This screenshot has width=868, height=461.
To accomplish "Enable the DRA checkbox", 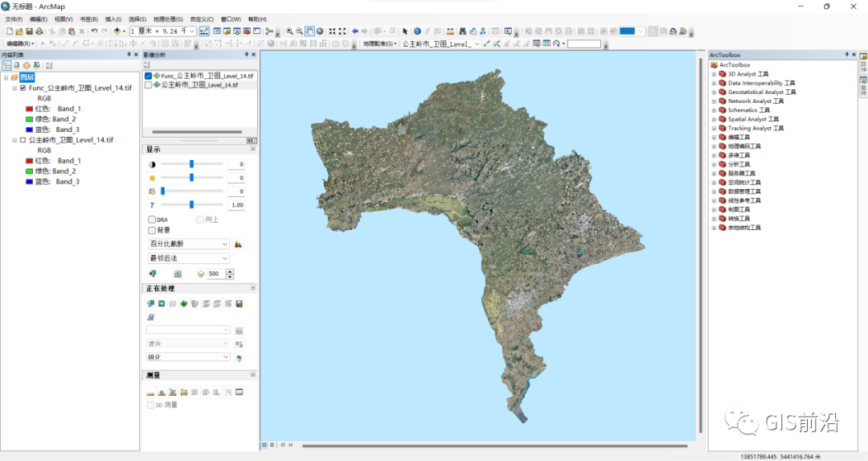I will click(x=152, y=220).
